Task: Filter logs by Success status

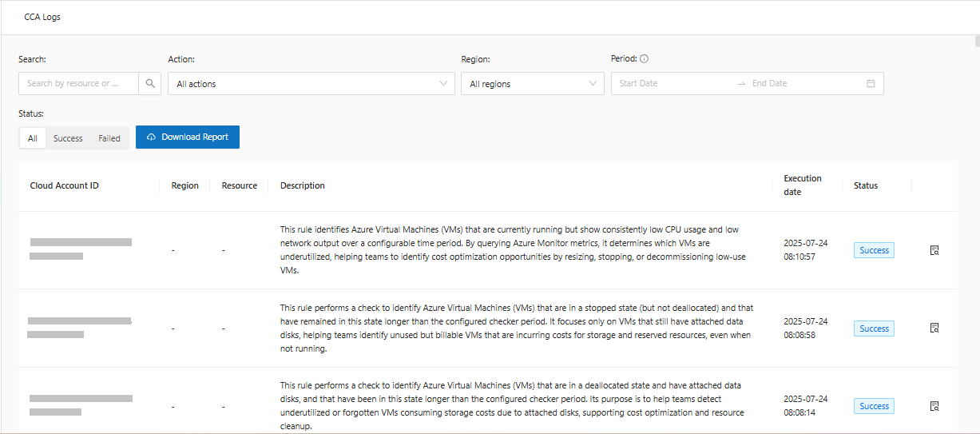Action: pyautogui.click(x=68, y=138)
